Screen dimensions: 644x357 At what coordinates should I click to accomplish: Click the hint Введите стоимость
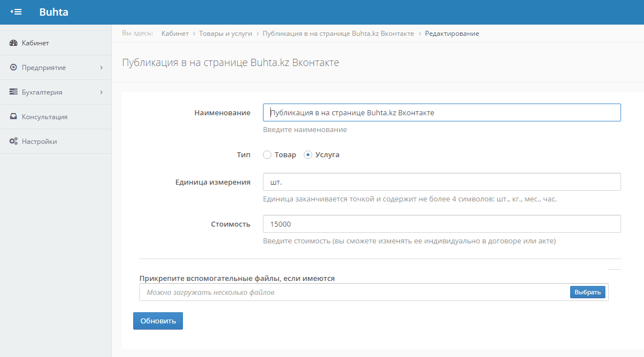409,241
